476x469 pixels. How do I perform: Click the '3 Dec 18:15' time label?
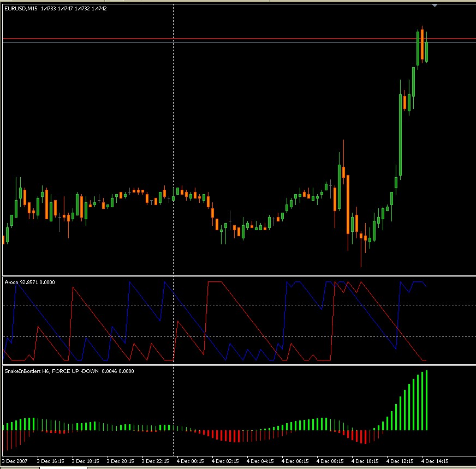86,461
